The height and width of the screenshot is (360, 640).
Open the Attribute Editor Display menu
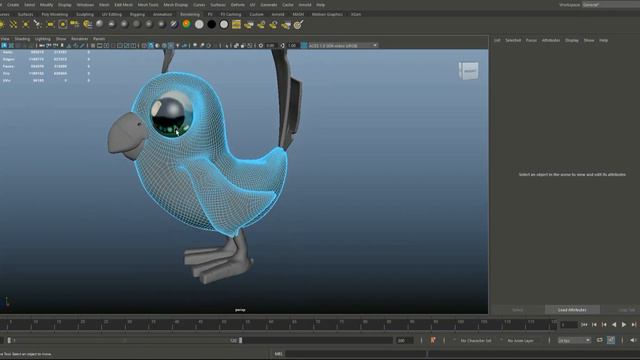click(x=571, y=40)
